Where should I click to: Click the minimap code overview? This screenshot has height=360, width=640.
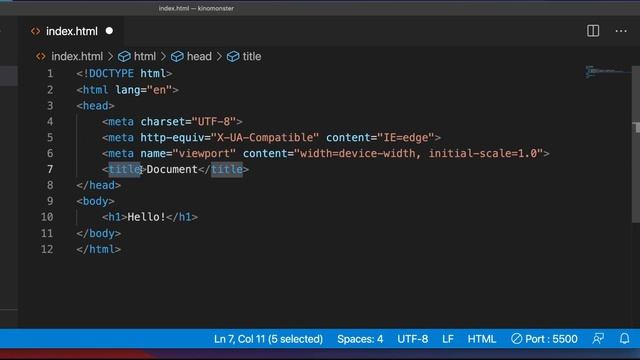607,72
